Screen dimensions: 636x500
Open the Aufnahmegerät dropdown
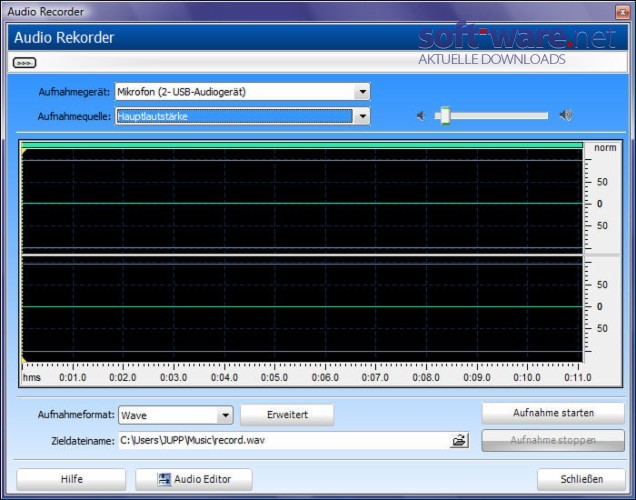tap(243, 92)
